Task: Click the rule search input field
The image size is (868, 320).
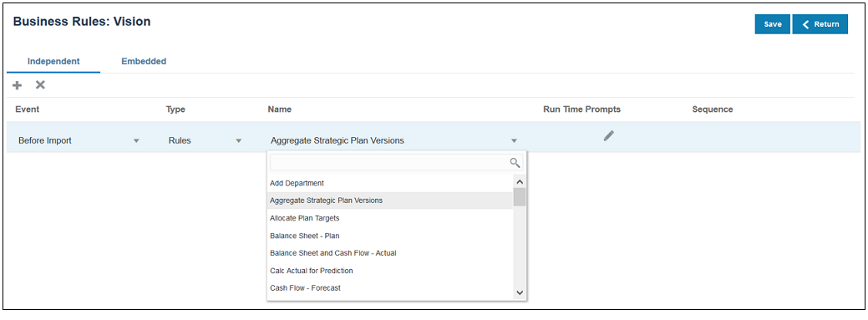Action: point(389,163)
